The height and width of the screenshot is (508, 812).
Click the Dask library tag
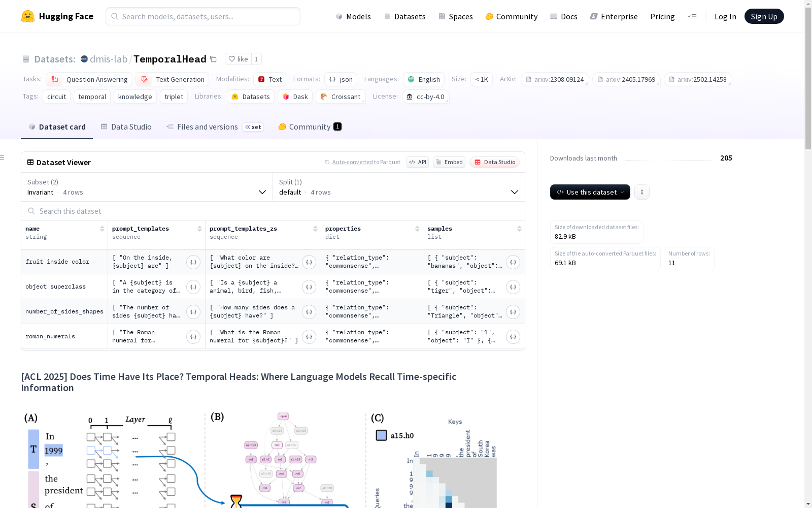click(x=295, y=97)
